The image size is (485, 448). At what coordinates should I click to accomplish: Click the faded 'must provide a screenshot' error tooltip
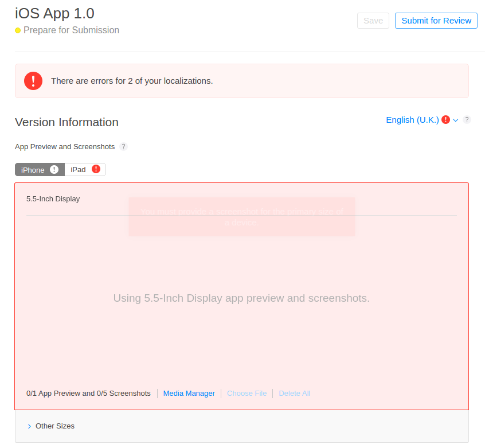click(241, 217)
